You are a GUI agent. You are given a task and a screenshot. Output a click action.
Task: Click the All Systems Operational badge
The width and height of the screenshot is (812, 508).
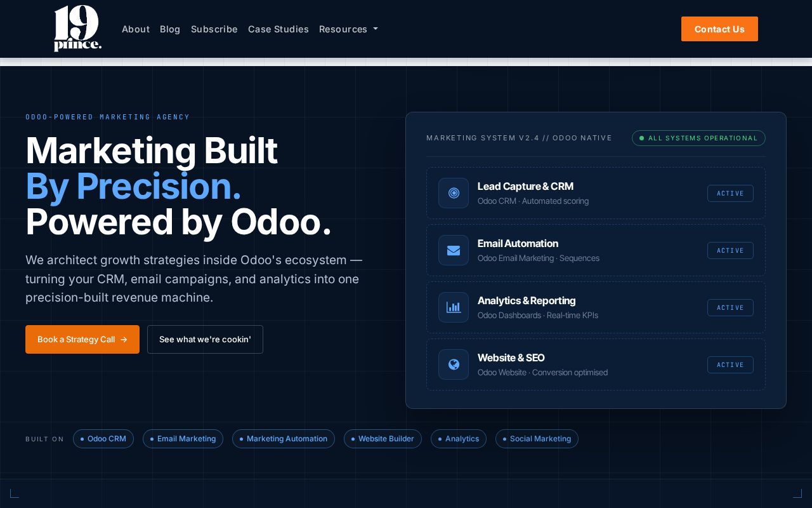point(698,138)
